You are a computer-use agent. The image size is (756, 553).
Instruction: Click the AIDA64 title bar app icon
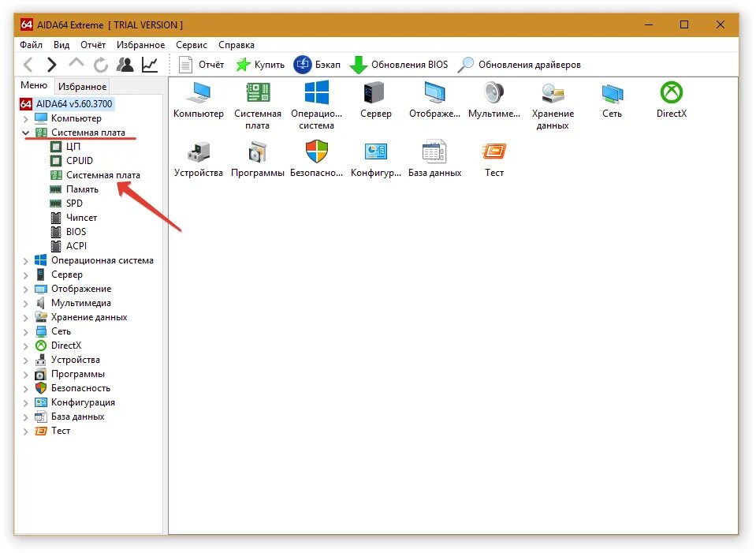pyautogui.click(x=27, y=24)
